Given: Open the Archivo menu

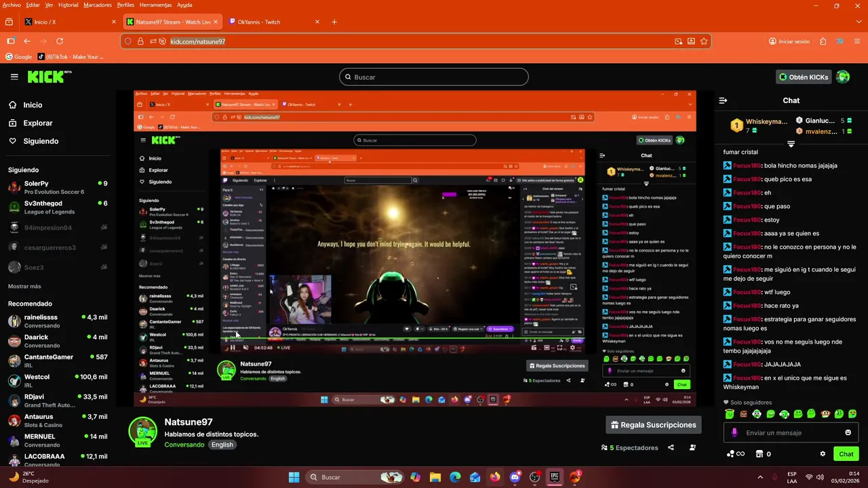Looking at the screenshot, I should 12,5.
